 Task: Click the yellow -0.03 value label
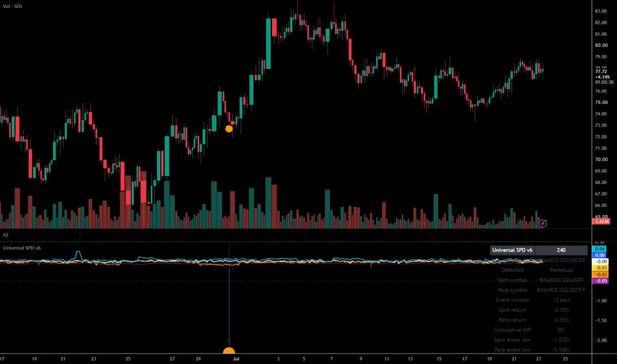point(600,267)
